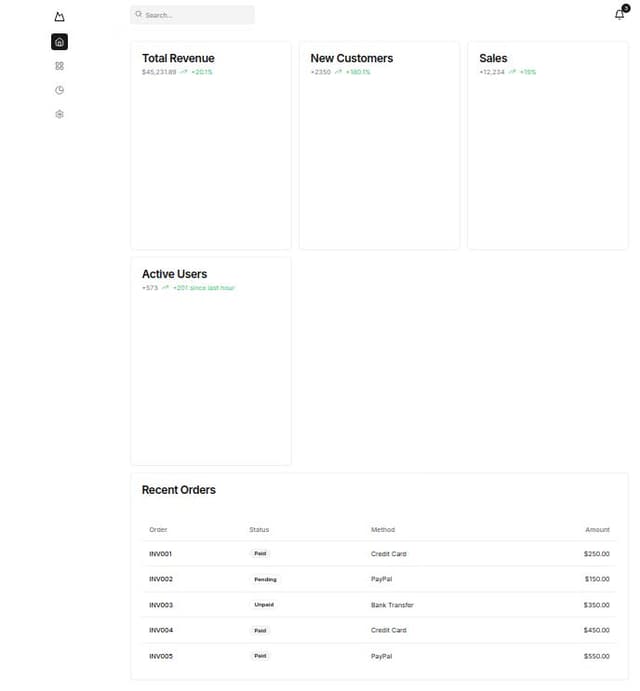Click the app logo in the sidebar
The height and width of the screenshot is (691, 640).
click(60, 17)
